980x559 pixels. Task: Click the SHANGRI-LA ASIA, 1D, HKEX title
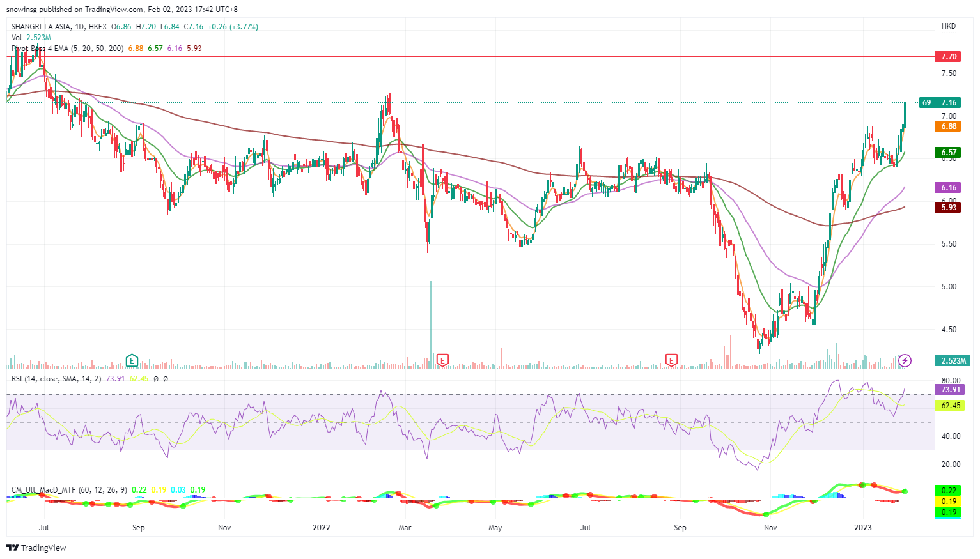59,27
